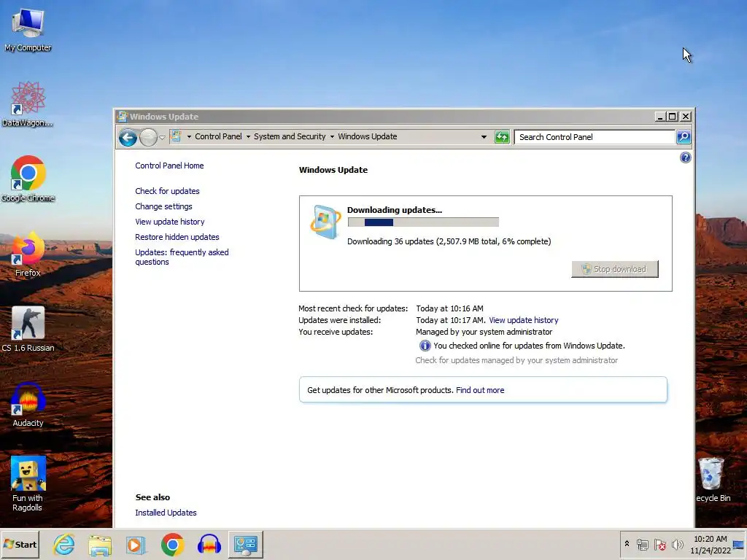Focus the Search Control Panel field
Screen dimensions: 747x560
coord(595,137)
